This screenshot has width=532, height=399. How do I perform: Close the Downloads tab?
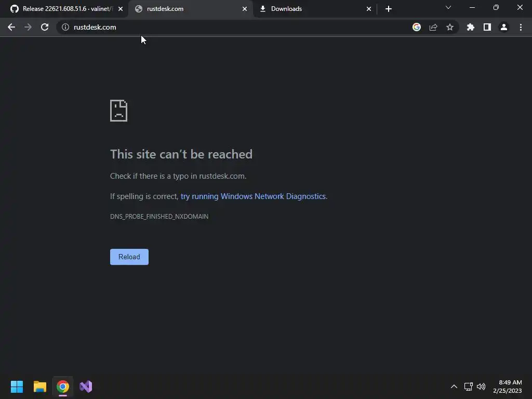[x=369, y=9]
